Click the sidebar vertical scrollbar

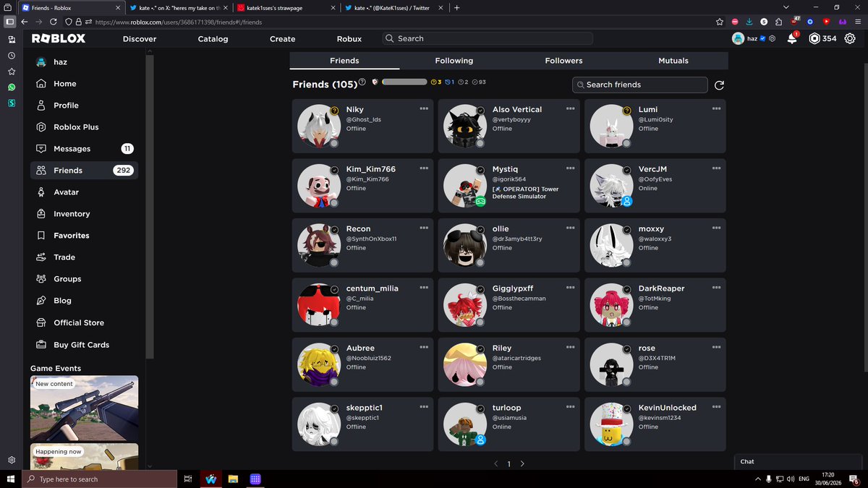click(150, 207)
